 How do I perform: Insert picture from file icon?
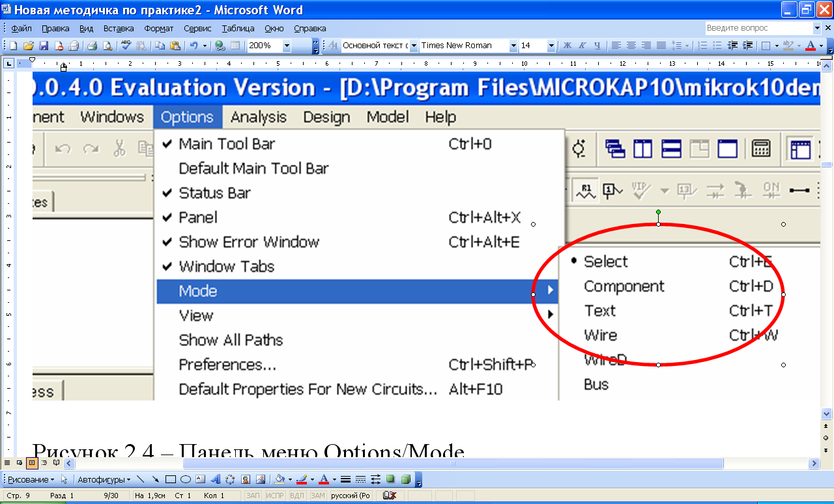tap(260, 479)
